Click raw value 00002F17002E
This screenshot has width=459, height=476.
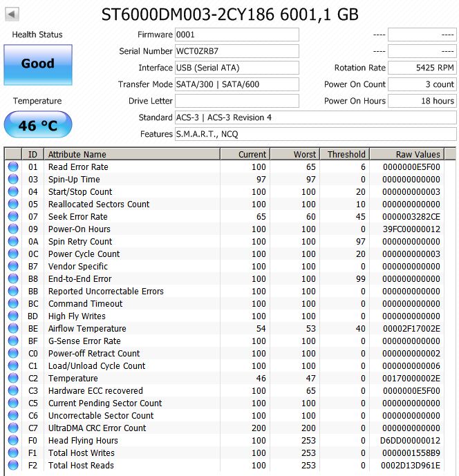[411, 329]
